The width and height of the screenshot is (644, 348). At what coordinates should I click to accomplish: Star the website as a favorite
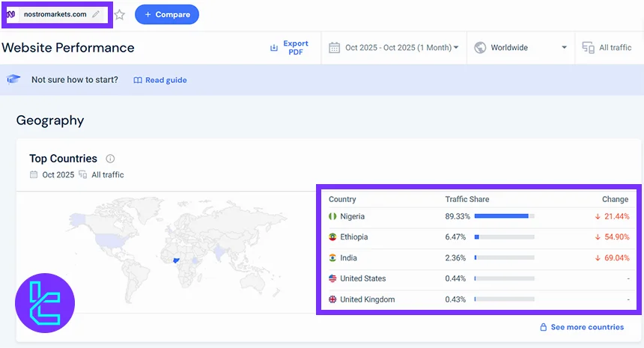pyautogui.click(x=120, y=14)
